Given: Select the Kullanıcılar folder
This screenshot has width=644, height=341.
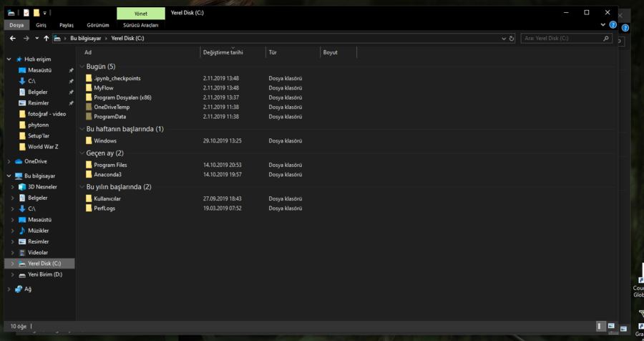Looking at the screenshot, I should pos(107,198).
